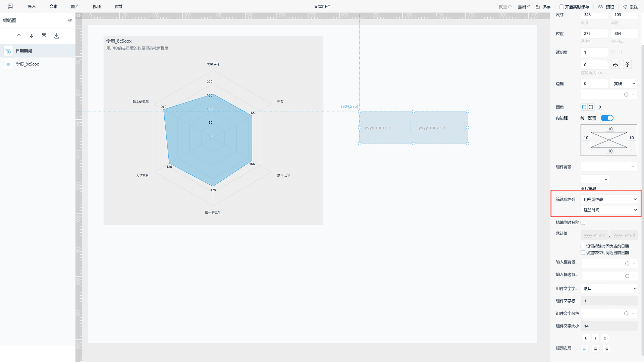
Task: Click the app logo icon at top left
Action: [10, 6]
